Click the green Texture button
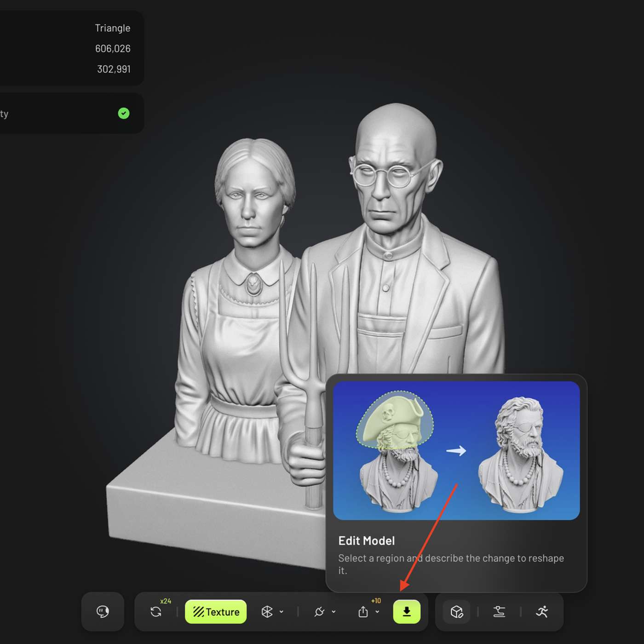The width and height of the screenshot is (644, 644). coord(216,612)
